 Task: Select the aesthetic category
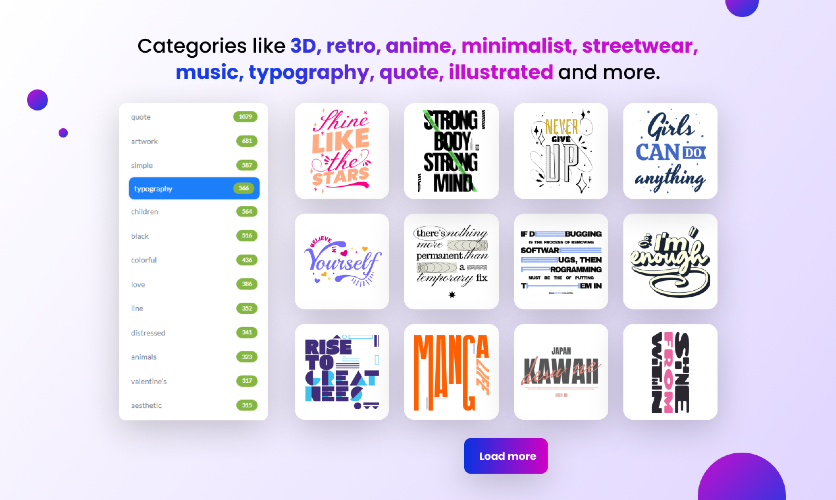194,405
